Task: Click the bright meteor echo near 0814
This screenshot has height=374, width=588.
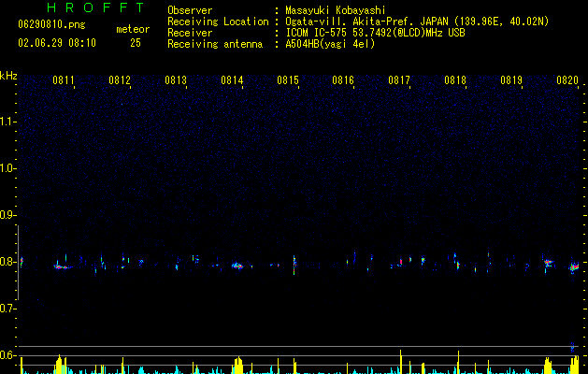Action: [237, 266]
